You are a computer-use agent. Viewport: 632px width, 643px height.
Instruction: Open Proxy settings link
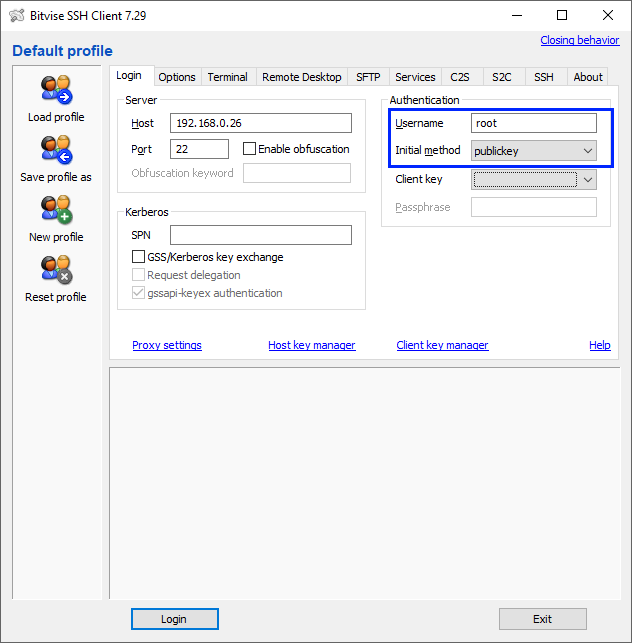coord(167,345)
